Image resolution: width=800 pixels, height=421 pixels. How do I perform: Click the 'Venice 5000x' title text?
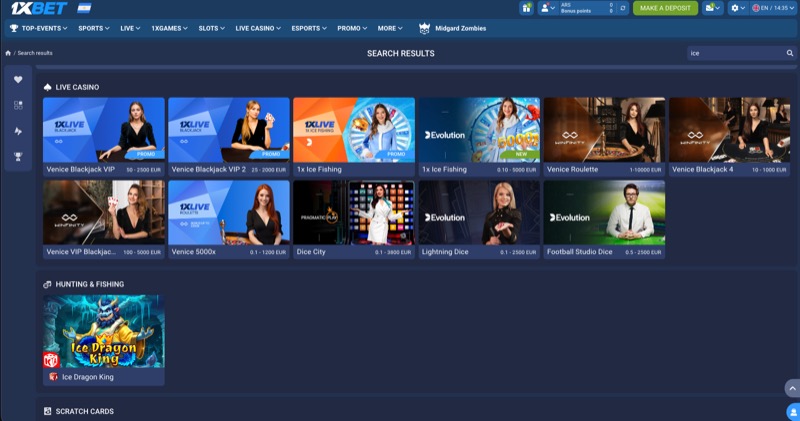(x=193, y=252)
